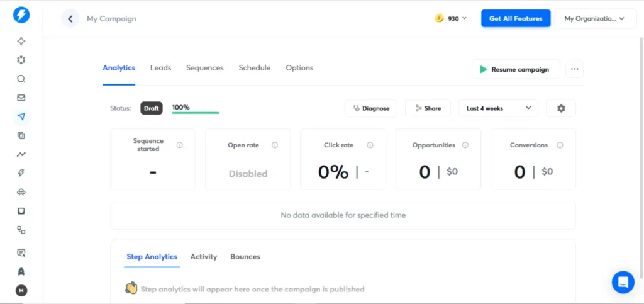Open the sparkle Copilot sidebar icon
644x304 pixels.
tap(21, 41)
